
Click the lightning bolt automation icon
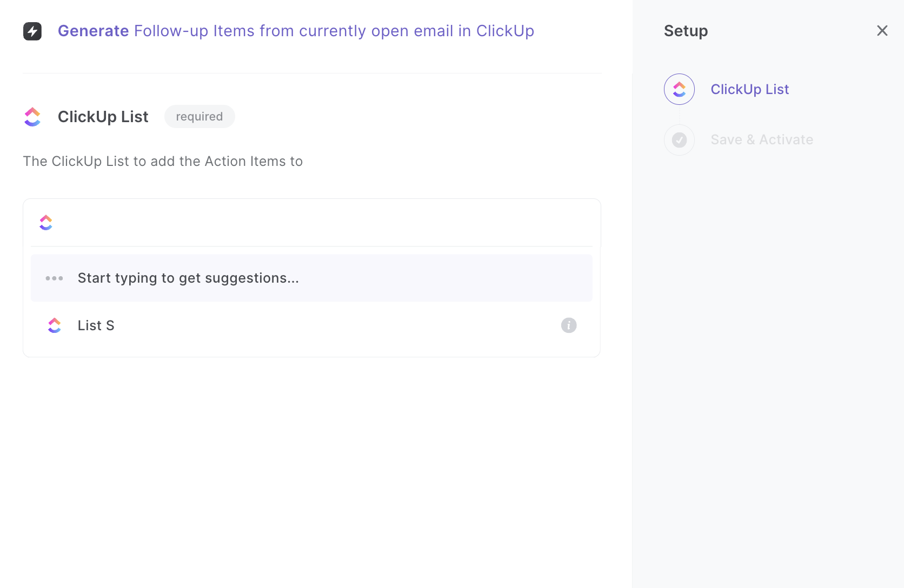point(32,31)
